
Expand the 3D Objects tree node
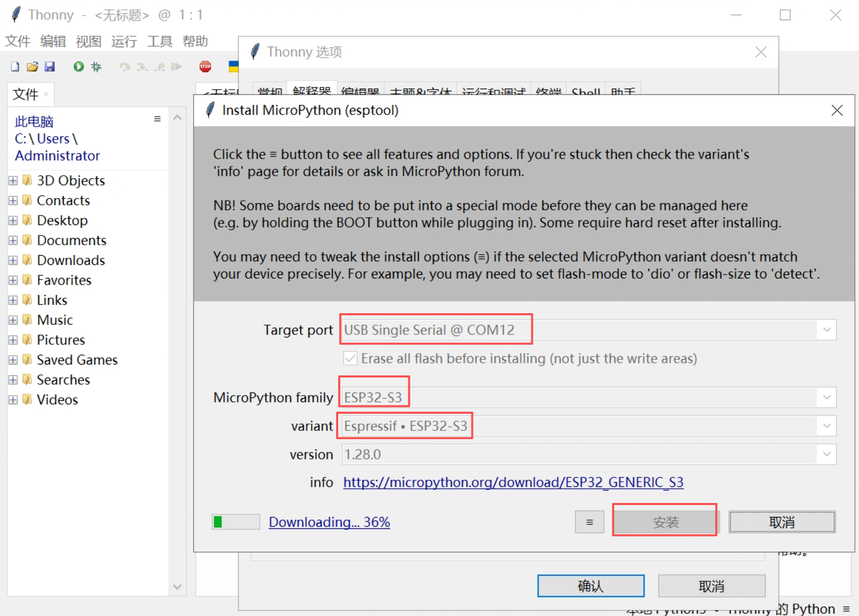coord(13,180)
